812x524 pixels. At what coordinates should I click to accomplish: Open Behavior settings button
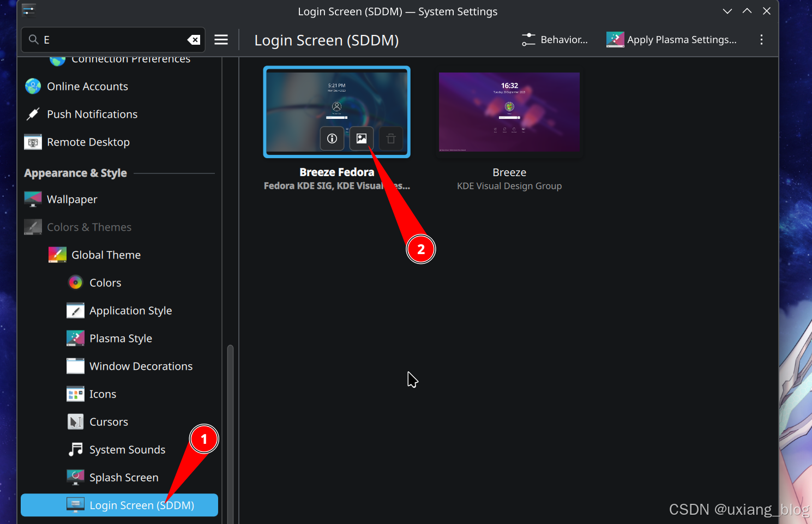(555, 40)
